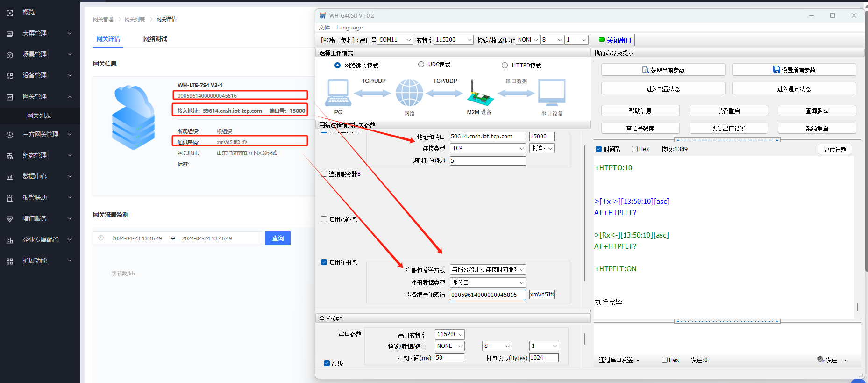The height and width of the screenshot is (383, 868).
Task: Toggle the Hex checkbox beside timestamp
Action: pos(634,149)
